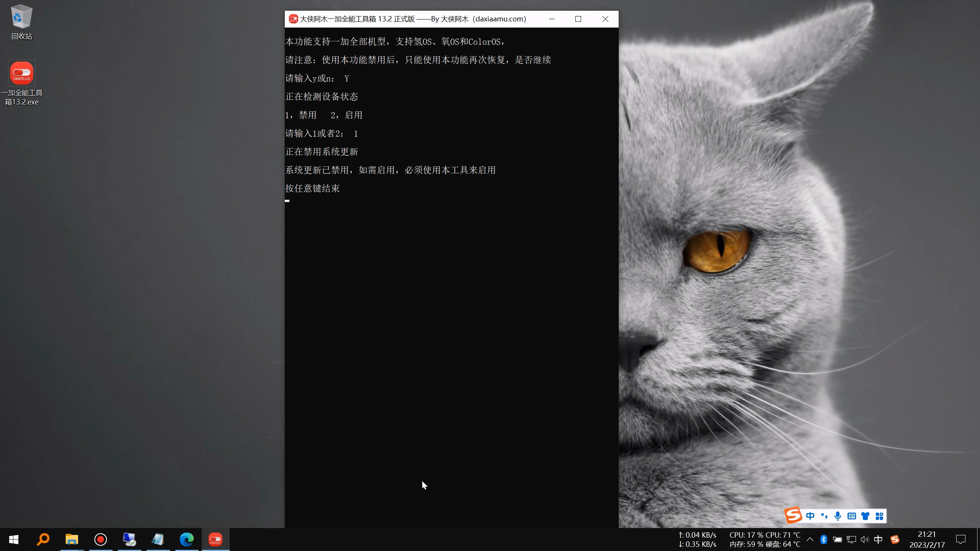Click the line 请输入y或n： Y
This screenshot has width=980, height=551.
click(317, 78)
